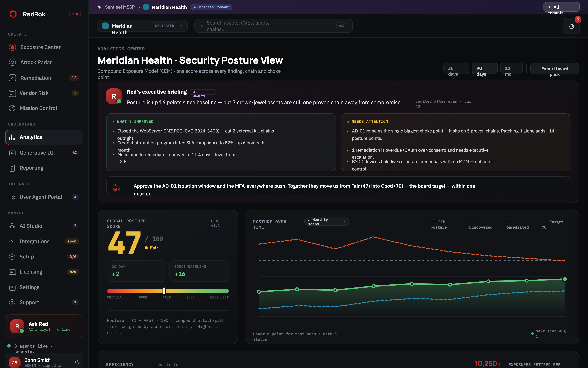588x368 pixels.
Task: Toggle Target 70 legend line
Action: tap(552, 224)
